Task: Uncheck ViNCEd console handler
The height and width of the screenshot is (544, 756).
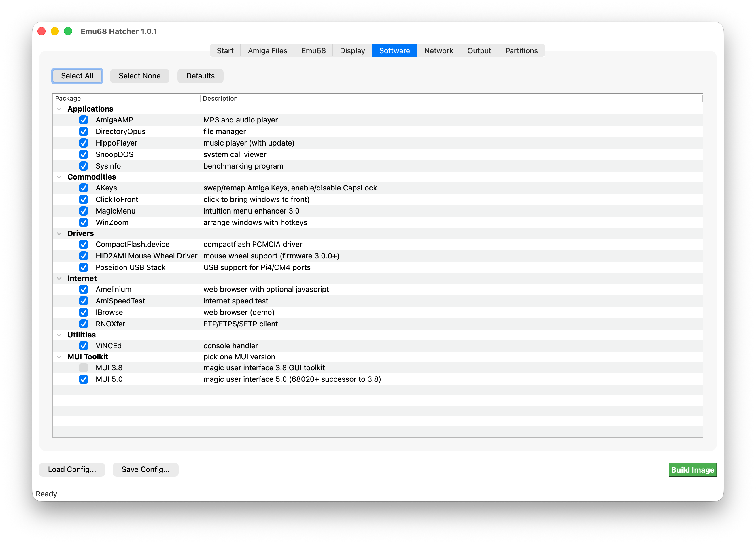Action: point(83,346)
